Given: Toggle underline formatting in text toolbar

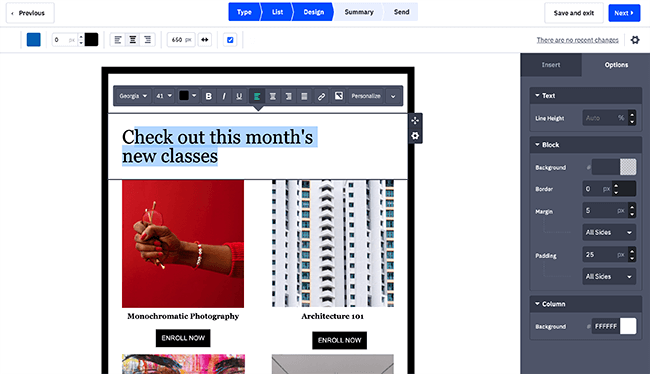Looking at the screenshot, I should (239, 96).
